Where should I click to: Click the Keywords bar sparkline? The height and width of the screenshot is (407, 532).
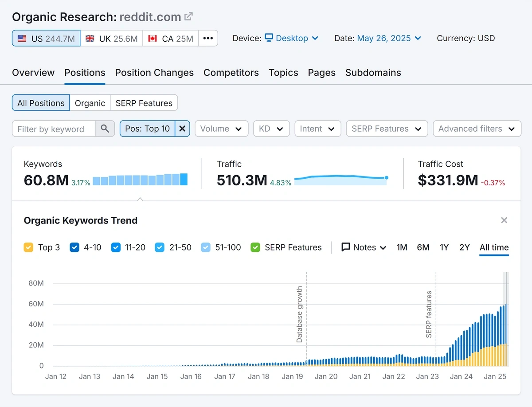140,179
